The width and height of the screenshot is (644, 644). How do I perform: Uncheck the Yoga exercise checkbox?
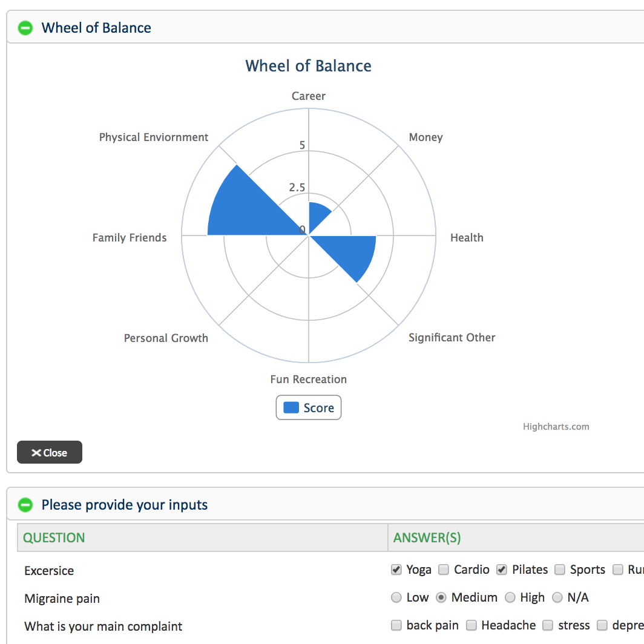click(396, 570)
